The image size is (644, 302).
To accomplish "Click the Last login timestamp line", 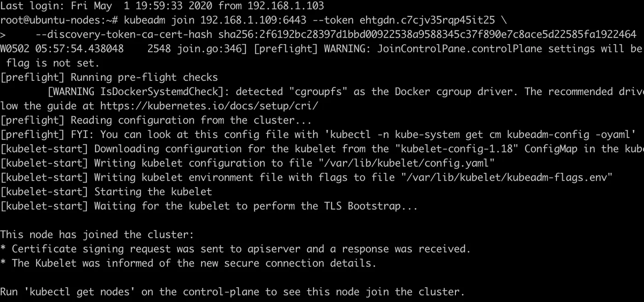I will (x=162, y=6).
